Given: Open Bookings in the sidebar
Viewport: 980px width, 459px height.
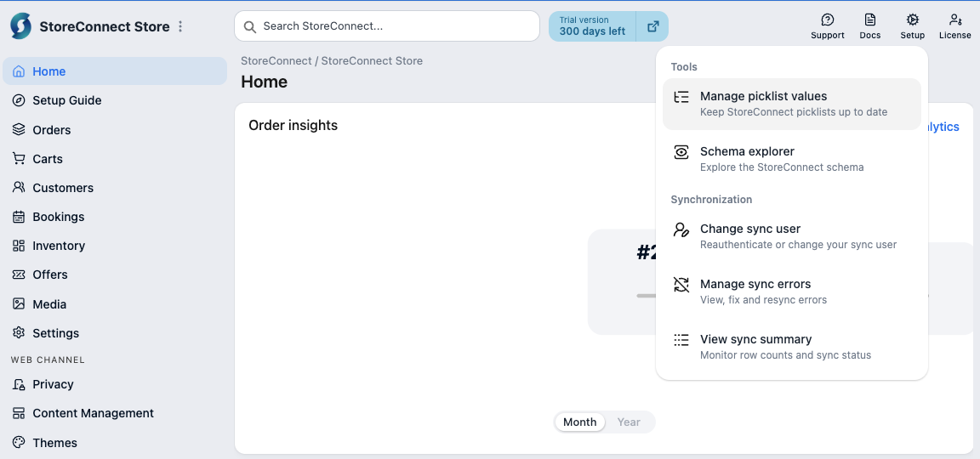Looking at the screenshot, I should [x=115, y=217].
